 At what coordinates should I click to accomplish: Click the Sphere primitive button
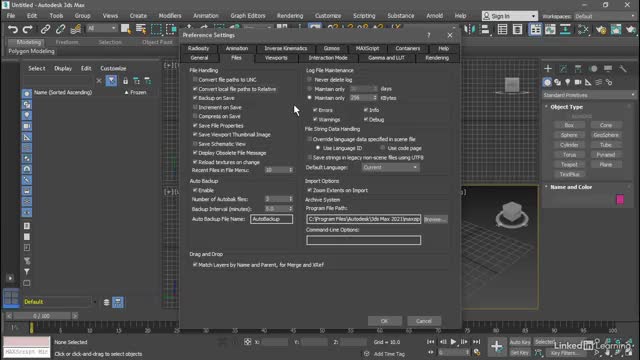pos(569,135)
